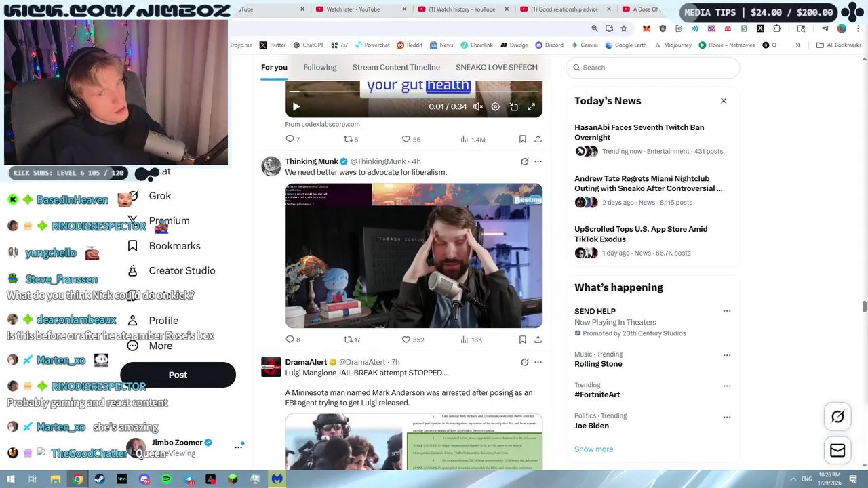Open more options for Rolling Stone trend
Image resolution: width=868 pixels, height=488 pixels.
[727, 355]
